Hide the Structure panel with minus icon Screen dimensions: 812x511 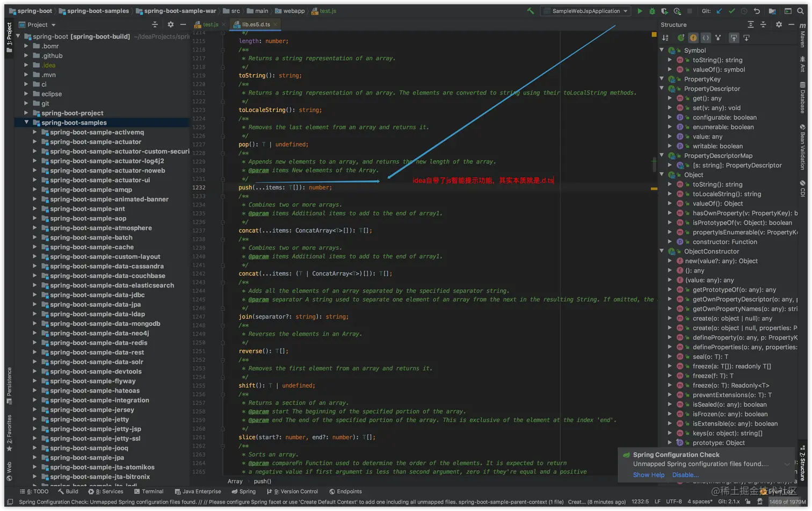pyautogui.click(x=791, y=25)
